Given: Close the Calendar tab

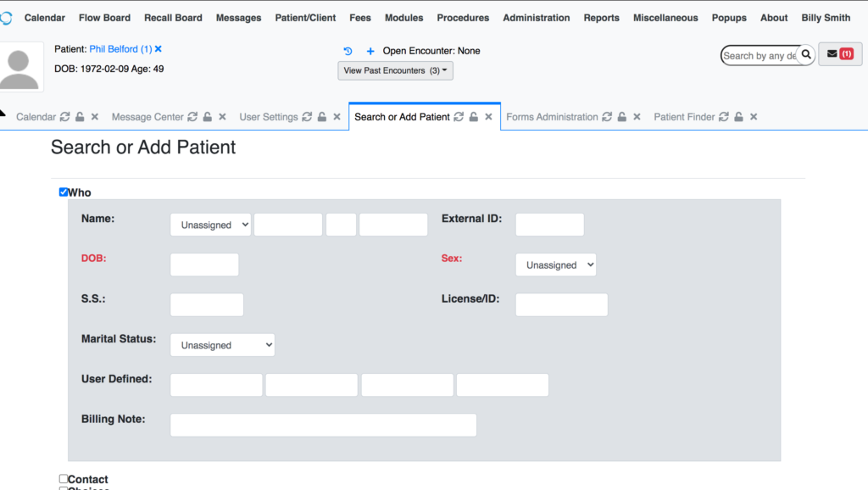Looking at the screenshot, I should (95, 117).
